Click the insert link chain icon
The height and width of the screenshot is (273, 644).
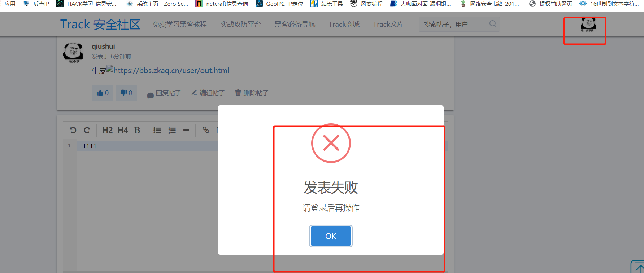(206, 130)
